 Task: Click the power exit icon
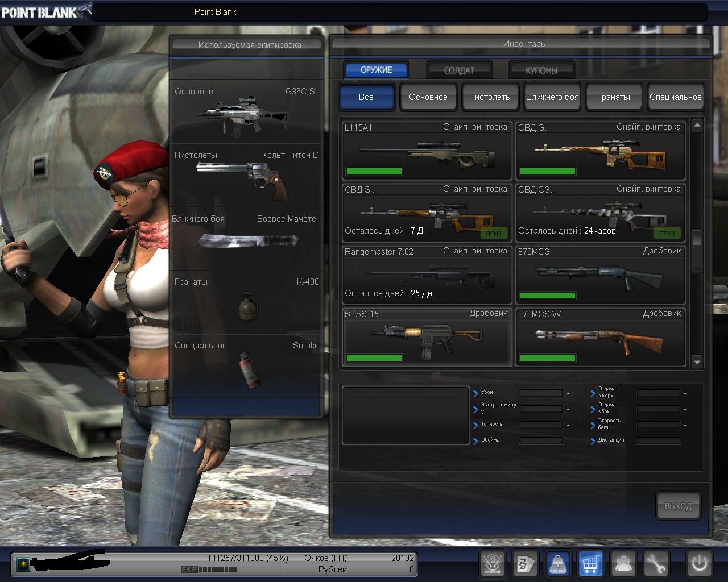[x=699, y=564]
